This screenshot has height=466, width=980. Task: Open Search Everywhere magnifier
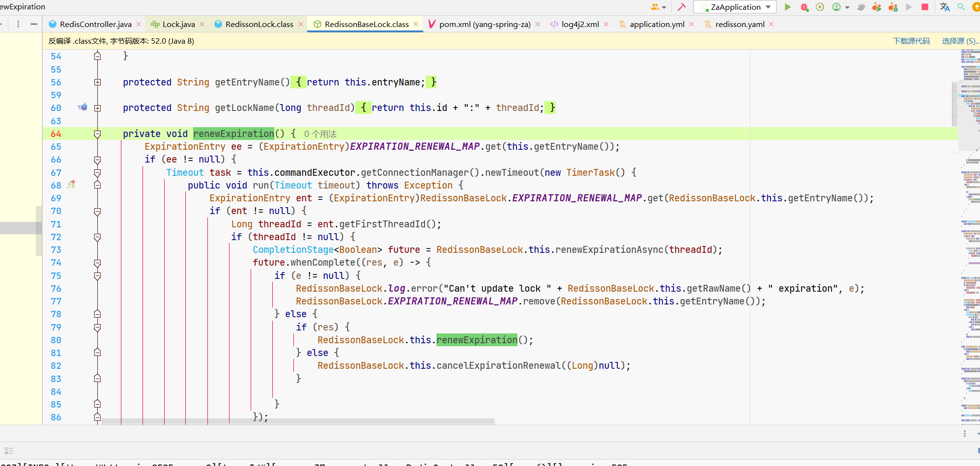tap(961, 7)
